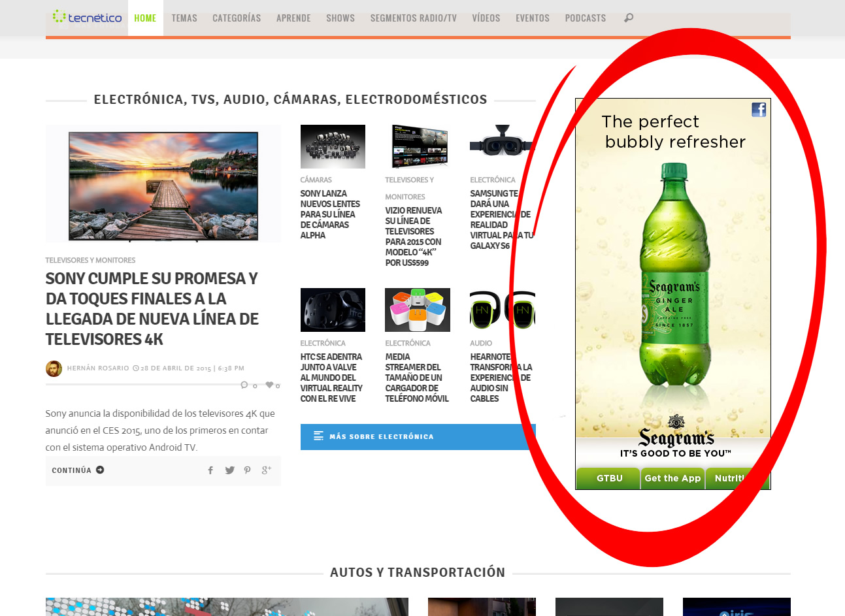Click the Nutrition button in ad
845x616 pixels.
(x=737, y=478)
